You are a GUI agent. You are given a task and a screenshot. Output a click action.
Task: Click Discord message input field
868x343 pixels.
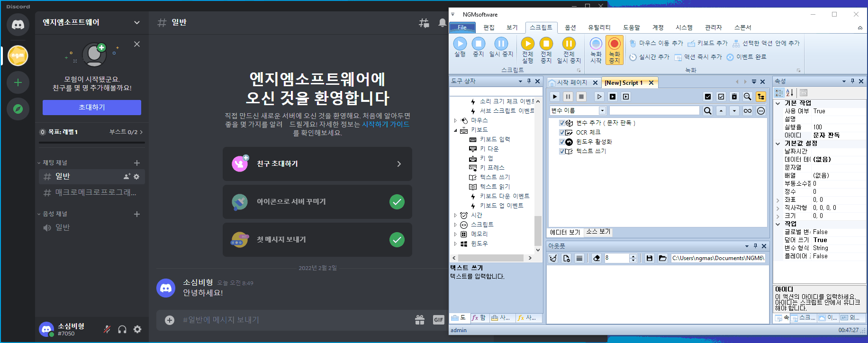(x=296, y=320)
